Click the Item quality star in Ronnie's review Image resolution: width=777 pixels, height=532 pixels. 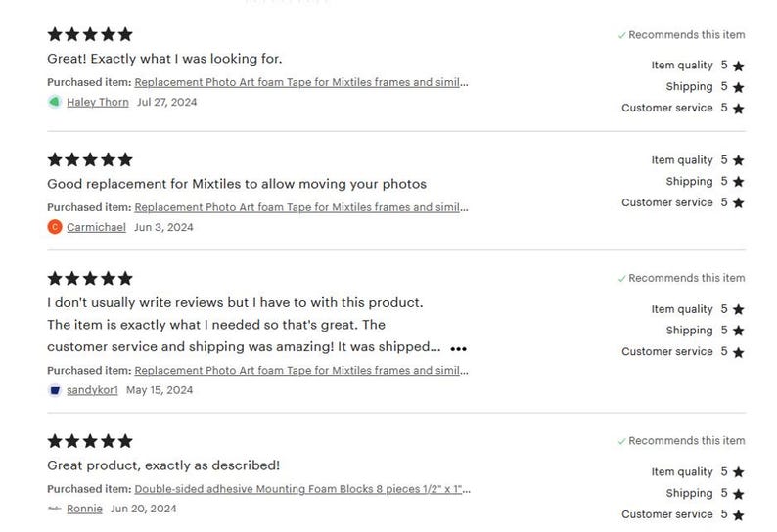pyautogui.click(x=739, y=472)
